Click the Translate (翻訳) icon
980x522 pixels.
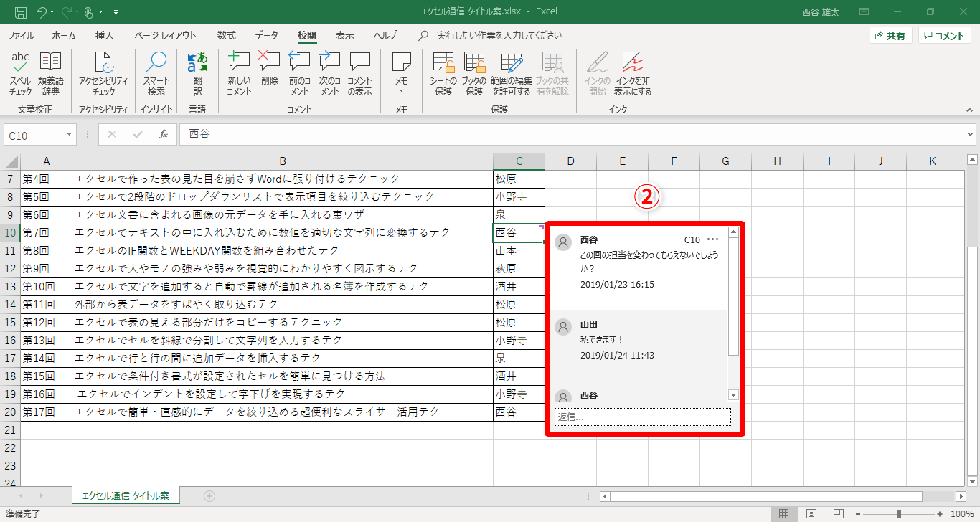tap(197, 74)
